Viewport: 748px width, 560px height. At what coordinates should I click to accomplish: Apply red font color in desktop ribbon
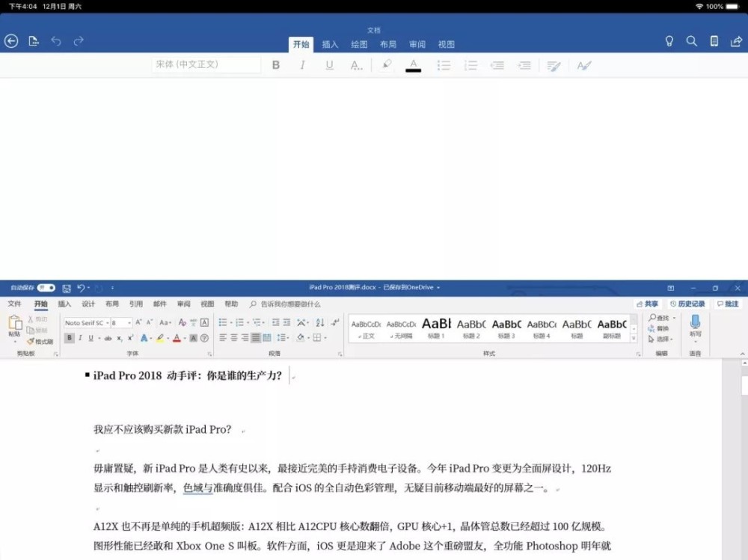click(x=177, y=338)
